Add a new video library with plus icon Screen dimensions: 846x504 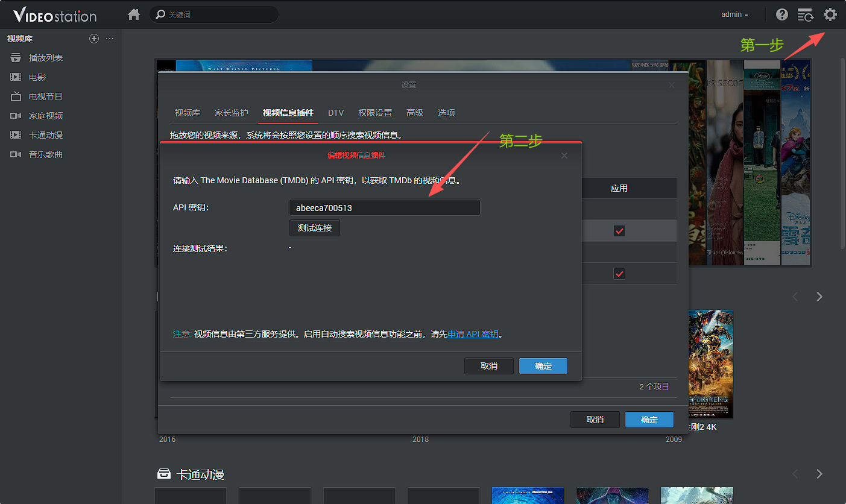[x=93, y=39]
